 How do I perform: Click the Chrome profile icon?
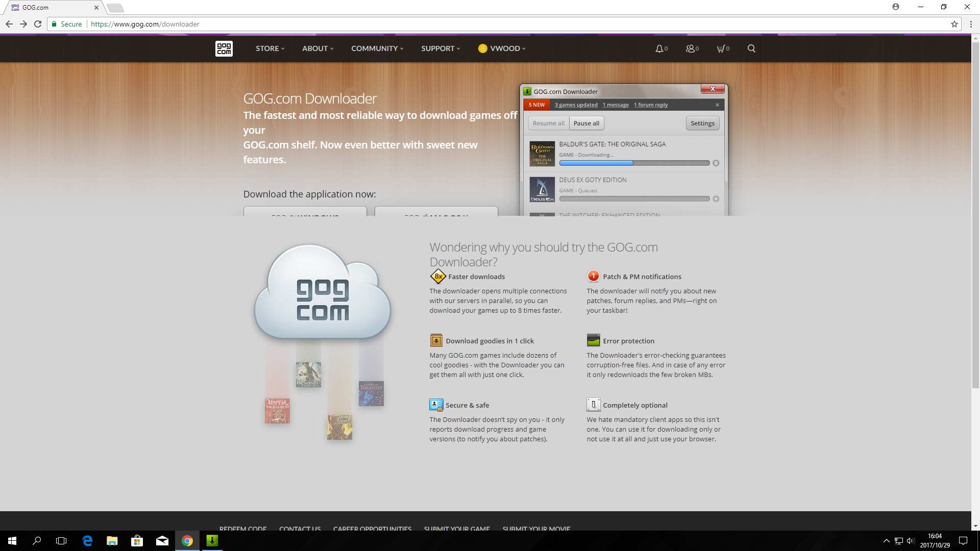tap(896, 7)
